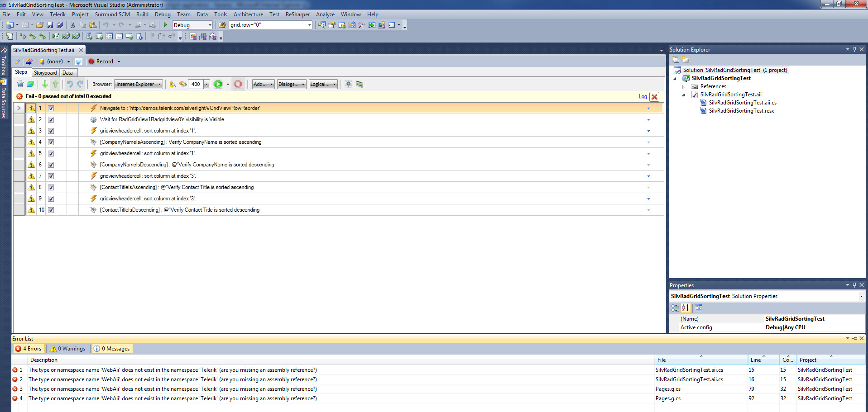Uncheck the step 7 enabled checkbox

(51, 176)
